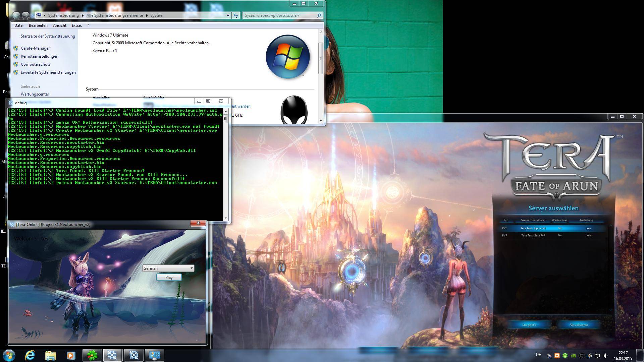Click the search magnifier in Systemsteuerung search box
This screenshot has width=644, height=362.
click(x=319, y=15)
